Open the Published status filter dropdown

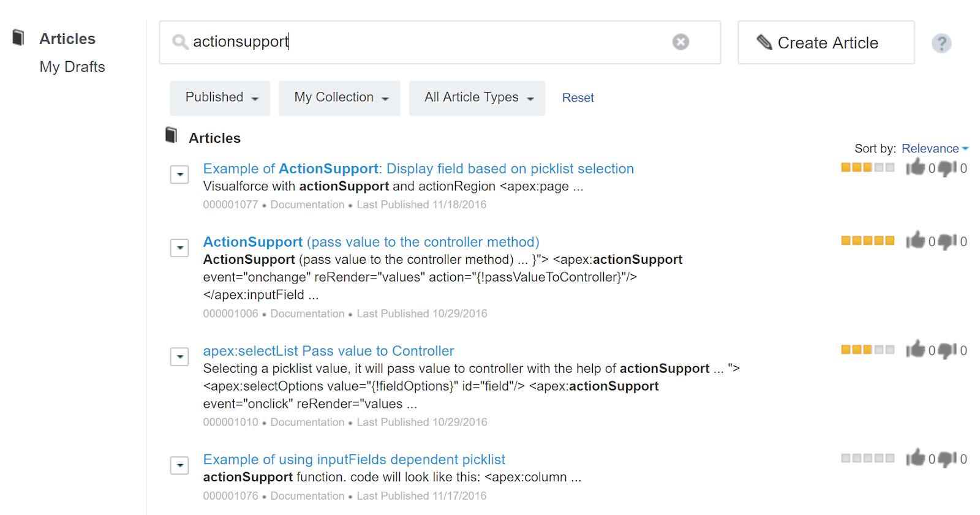[x=220, y=98]
